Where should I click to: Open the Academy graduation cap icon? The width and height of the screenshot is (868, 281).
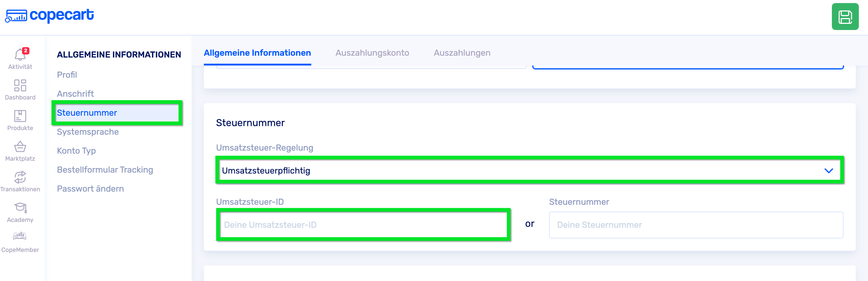pyautogui.click(x=20, y=208)
